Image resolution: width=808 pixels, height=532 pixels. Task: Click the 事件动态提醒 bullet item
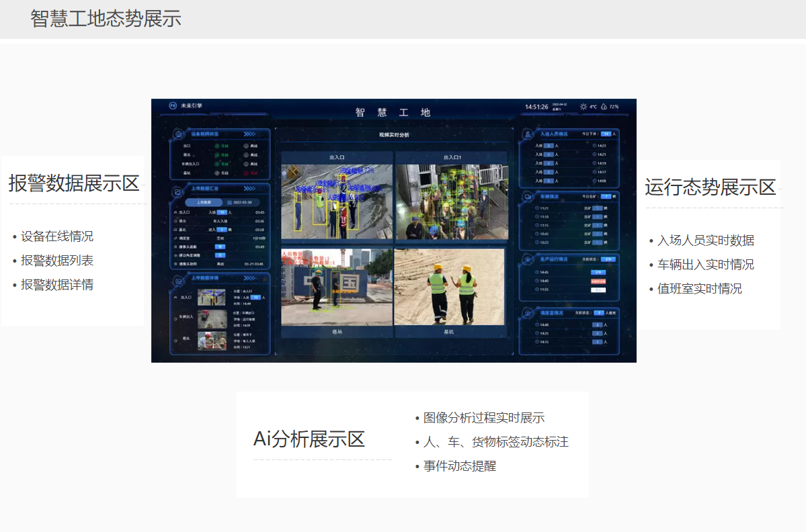click(x=460, y=466)
